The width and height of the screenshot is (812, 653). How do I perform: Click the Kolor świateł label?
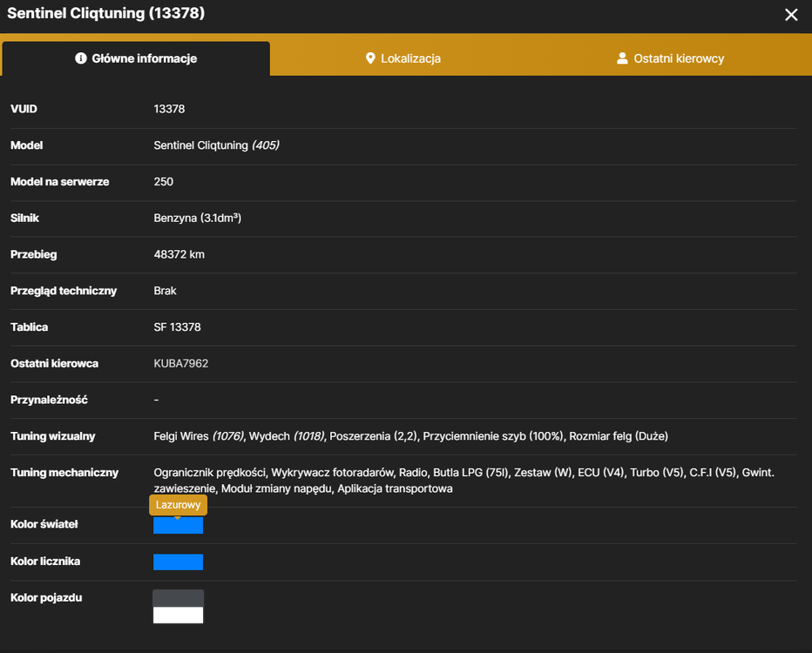(x=44, y=524)
